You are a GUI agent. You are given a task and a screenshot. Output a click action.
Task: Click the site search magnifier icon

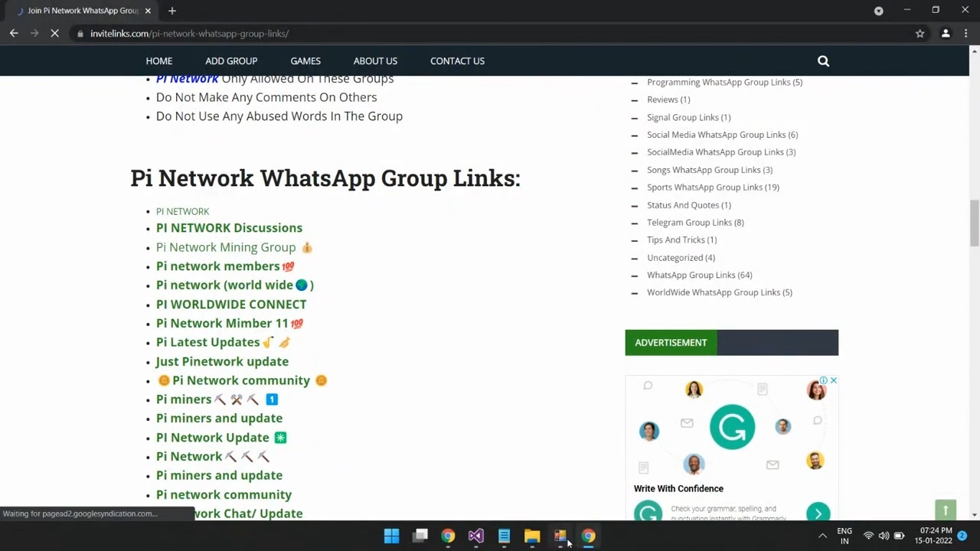point(823,61)
